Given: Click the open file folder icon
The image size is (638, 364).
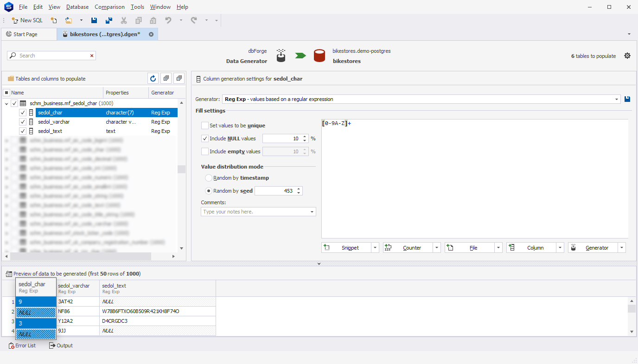Looking at the screenshot, I should point(69,20).
